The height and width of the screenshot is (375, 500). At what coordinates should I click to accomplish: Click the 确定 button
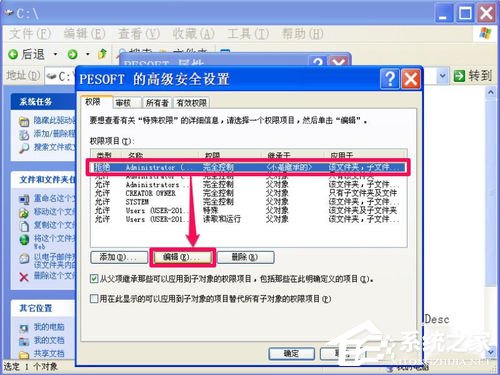point(292,353)
